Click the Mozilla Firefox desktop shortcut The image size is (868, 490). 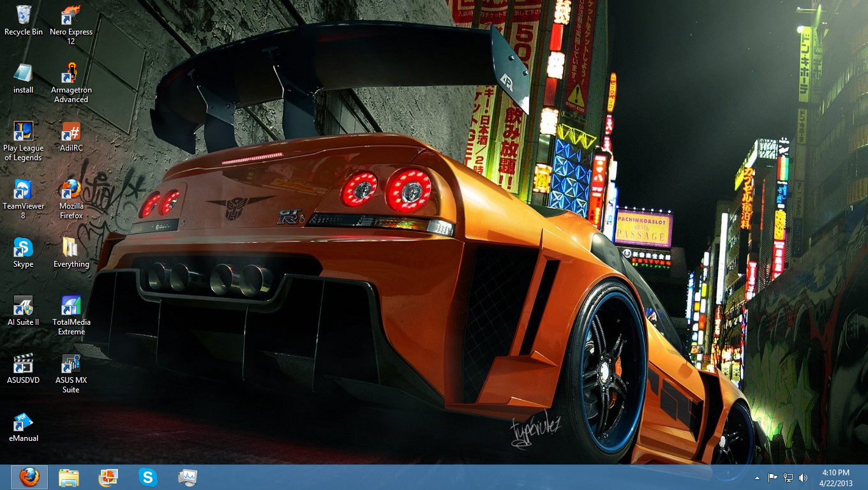(x=71, y=189)
